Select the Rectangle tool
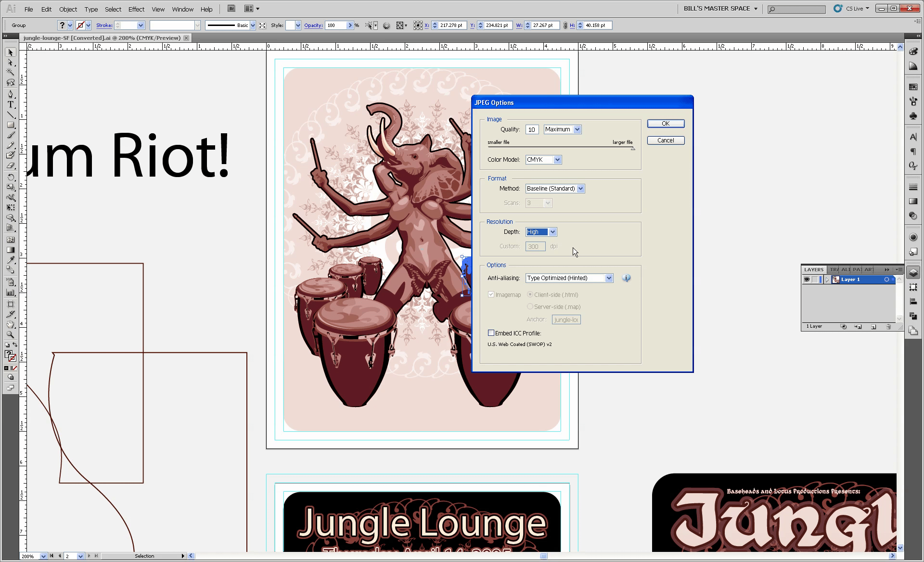 coord(10,125)
